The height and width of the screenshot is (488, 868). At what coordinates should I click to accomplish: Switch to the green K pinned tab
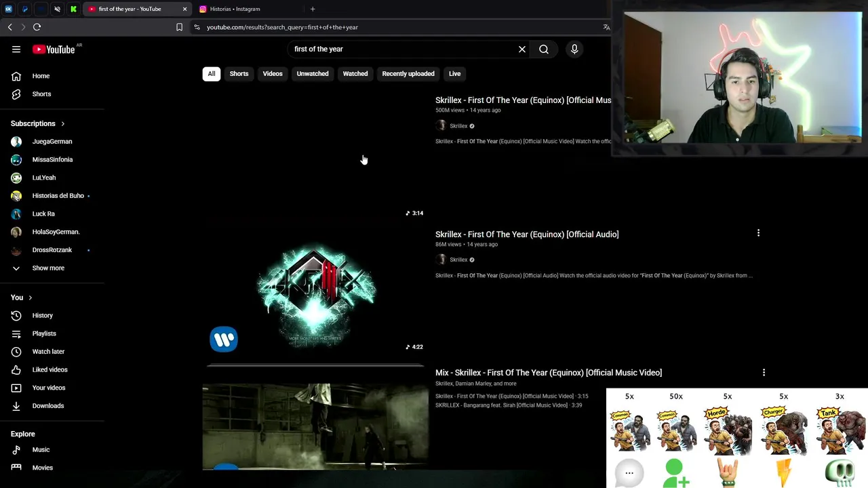pos(73,9)
